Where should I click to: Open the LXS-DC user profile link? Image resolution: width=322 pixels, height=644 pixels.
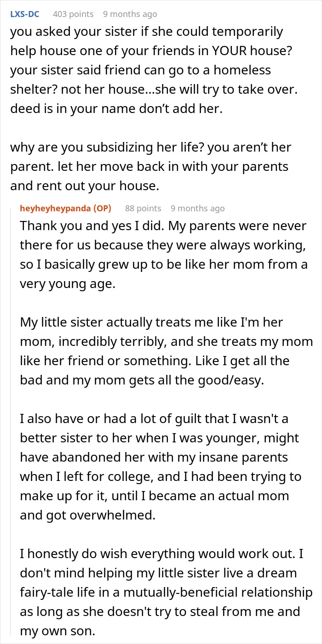[24, 14]
